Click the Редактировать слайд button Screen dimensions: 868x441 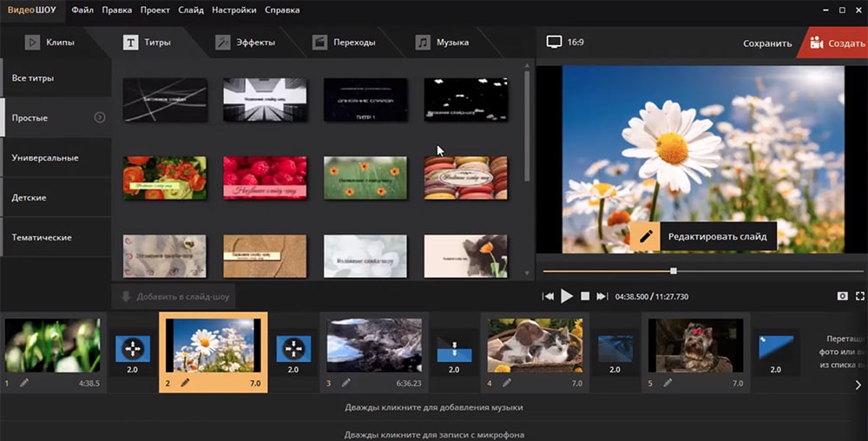click(x=703, y=236)
